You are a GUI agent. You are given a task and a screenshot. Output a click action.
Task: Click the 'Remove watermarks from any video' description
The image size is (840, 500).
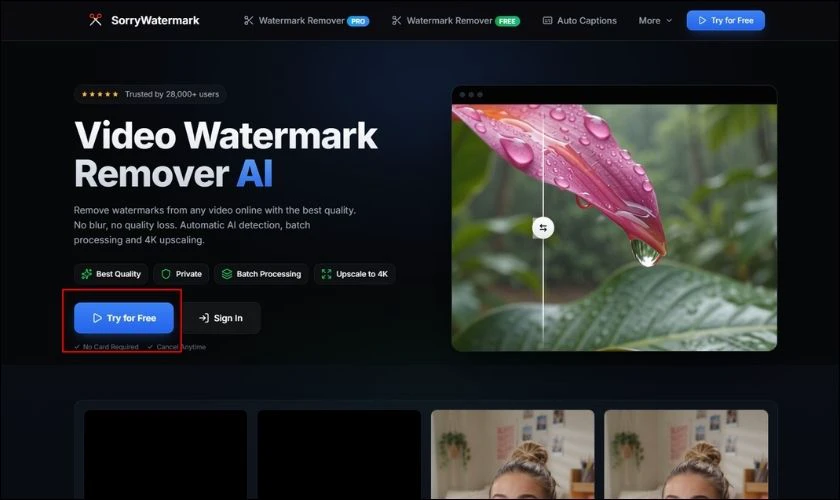click(x=215, y=225)
